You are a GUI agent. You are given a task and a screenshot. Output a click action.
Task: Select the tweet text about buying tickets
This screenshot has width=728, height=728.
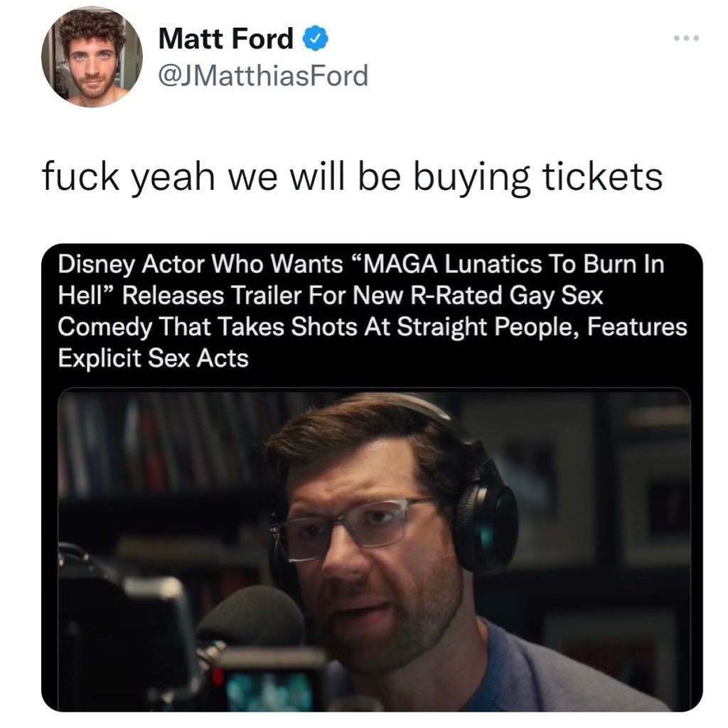[353, 177]
